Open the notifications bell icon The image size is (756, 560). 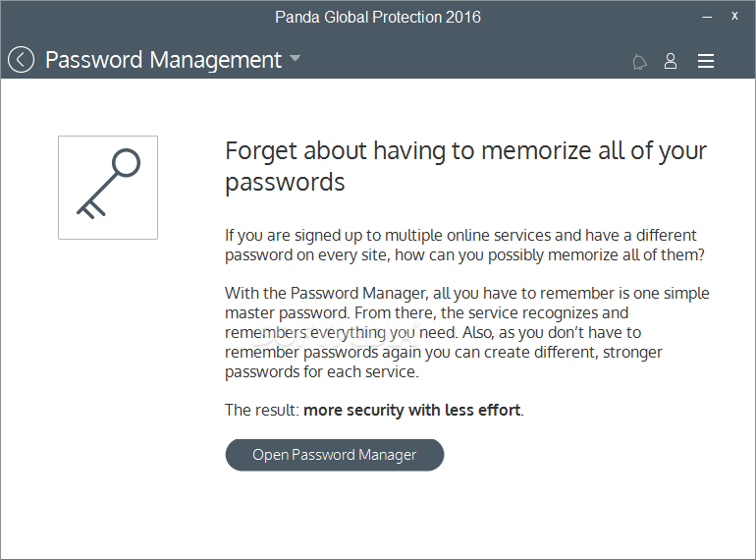coord(639,62)
